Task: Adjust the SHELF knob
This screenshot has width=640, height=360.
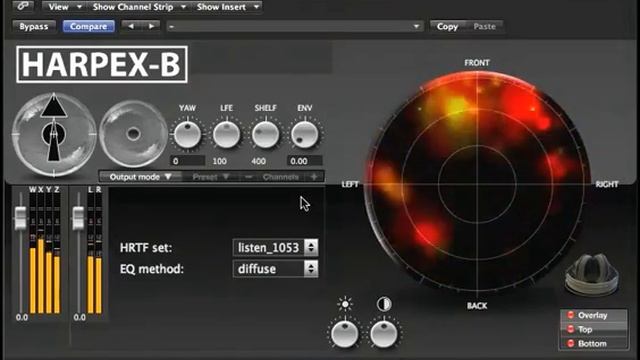Action: 265,134
